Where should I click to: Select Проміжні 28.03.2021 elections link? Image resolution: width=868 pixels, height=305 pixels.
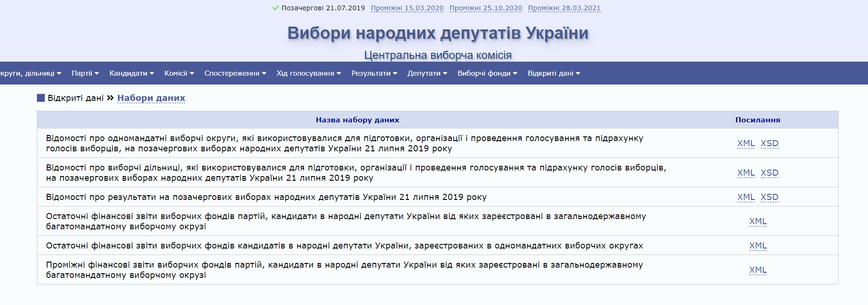pyautogui.click(x=564, y=8)
